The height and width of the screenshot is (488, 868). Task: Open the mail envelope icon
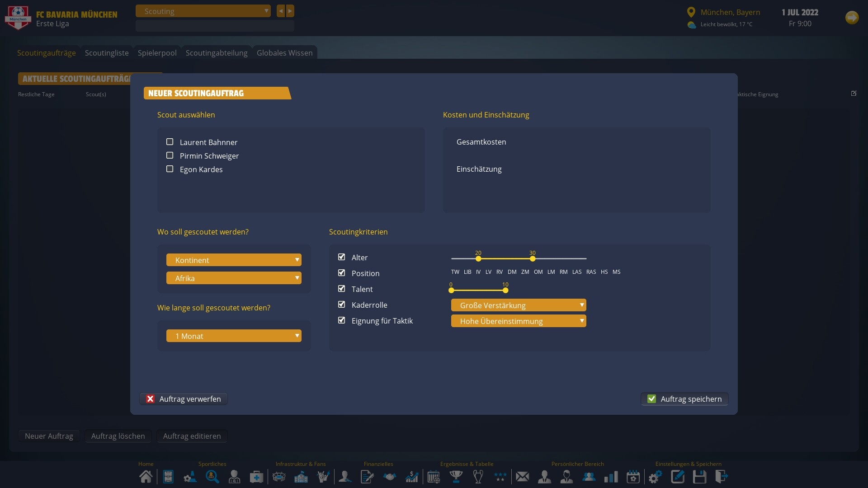click(523, 477)
